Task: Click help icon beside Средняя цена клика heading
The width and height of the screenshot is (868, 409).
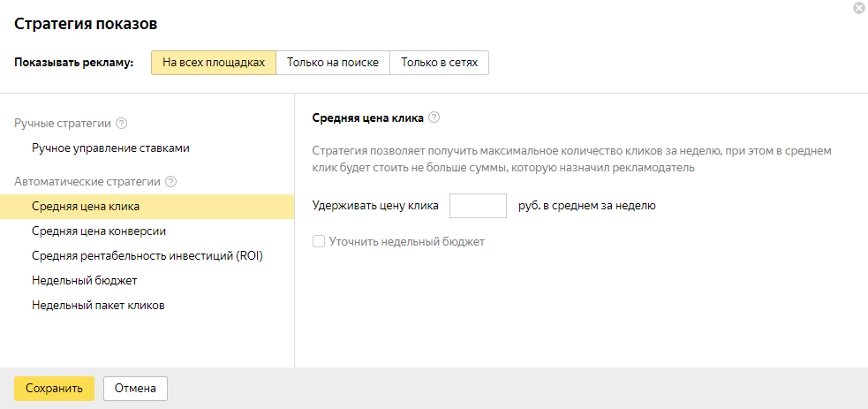Action: (x=434, y=117)
